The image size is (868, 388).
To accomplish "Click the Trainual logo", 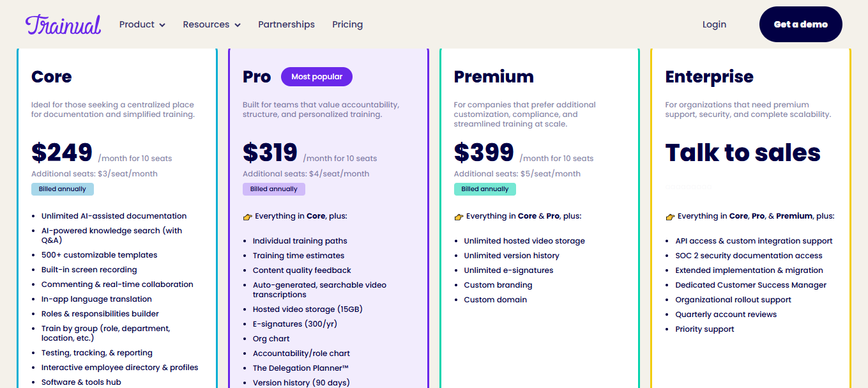I will tap(63, 25).
